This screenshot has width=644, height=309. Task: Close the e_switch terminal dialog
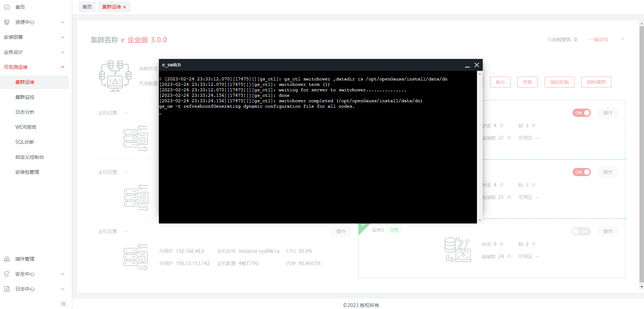tap(477, 65)
